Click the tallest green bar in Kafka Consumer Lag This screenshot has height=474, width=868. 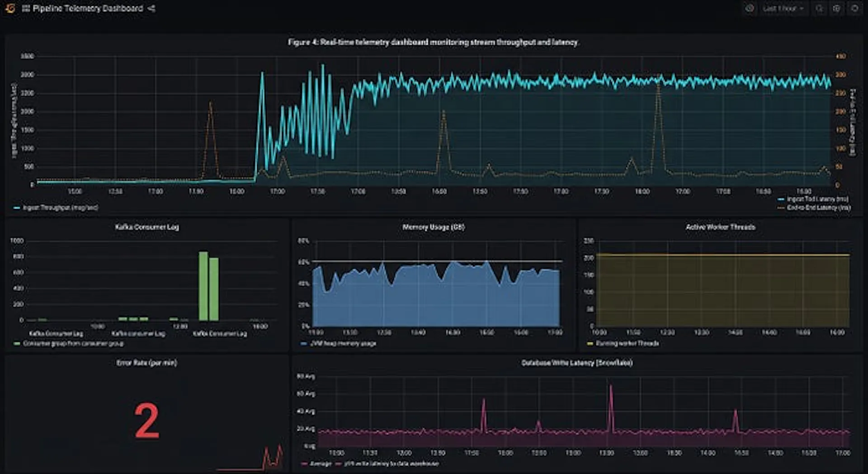pyautogui.click(x=203, y=286)
